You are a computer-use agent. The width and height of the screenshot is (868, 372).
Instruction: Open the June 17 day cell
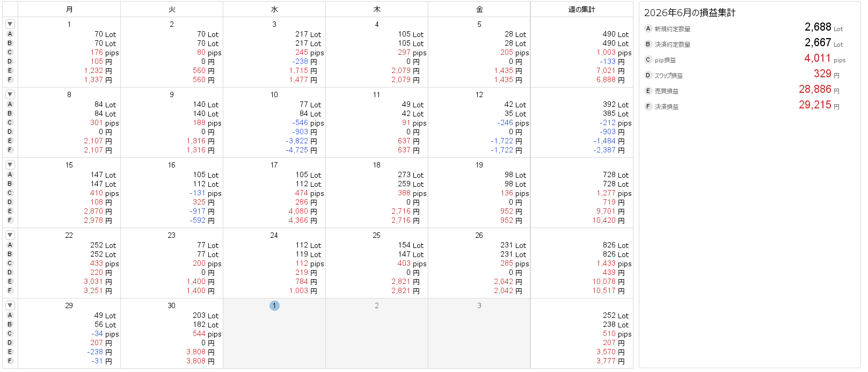pos(274,193)
